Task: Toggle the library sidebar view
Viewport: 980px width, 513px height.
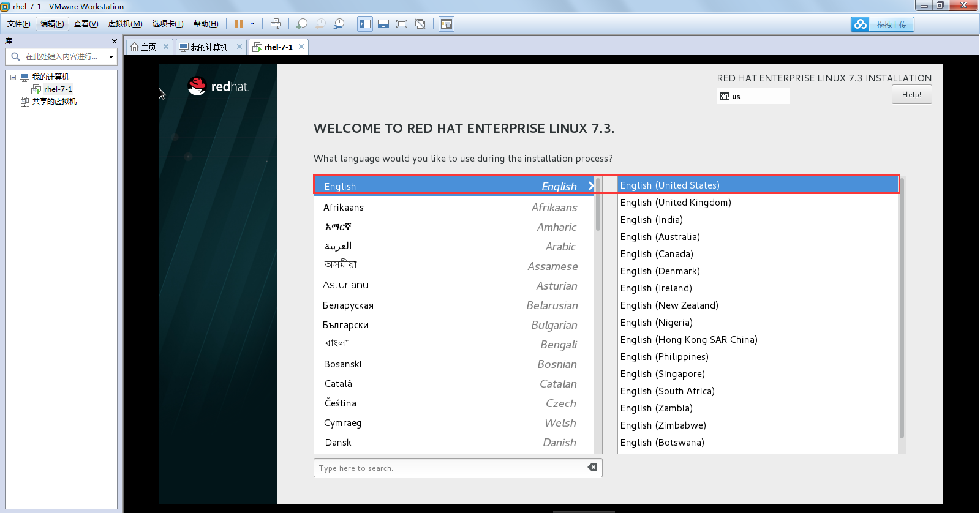Action: coord(365,24)
